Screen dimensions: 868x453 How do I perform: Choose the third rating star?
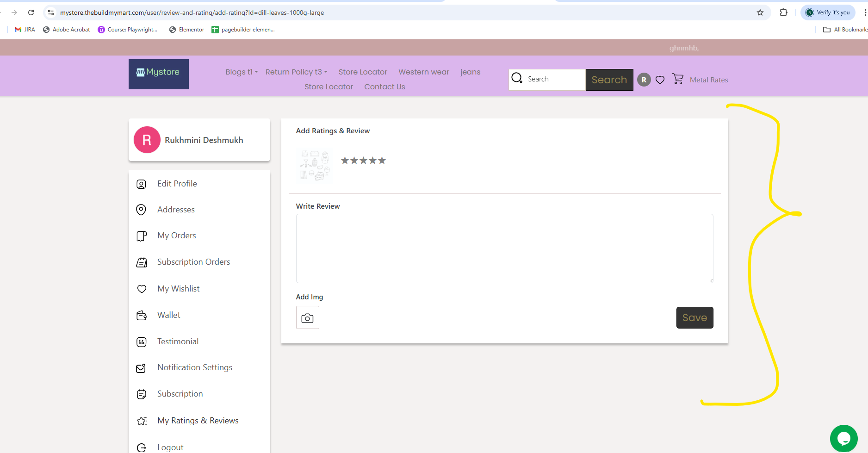pyautogui.click(x=363, y=161)
